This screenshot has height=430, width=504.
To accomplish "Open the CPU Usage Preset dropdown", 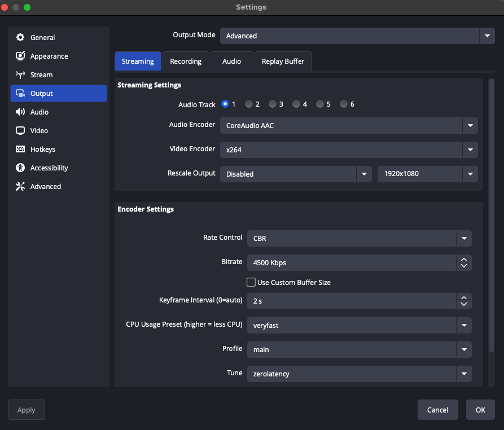I will click(463, 325).
